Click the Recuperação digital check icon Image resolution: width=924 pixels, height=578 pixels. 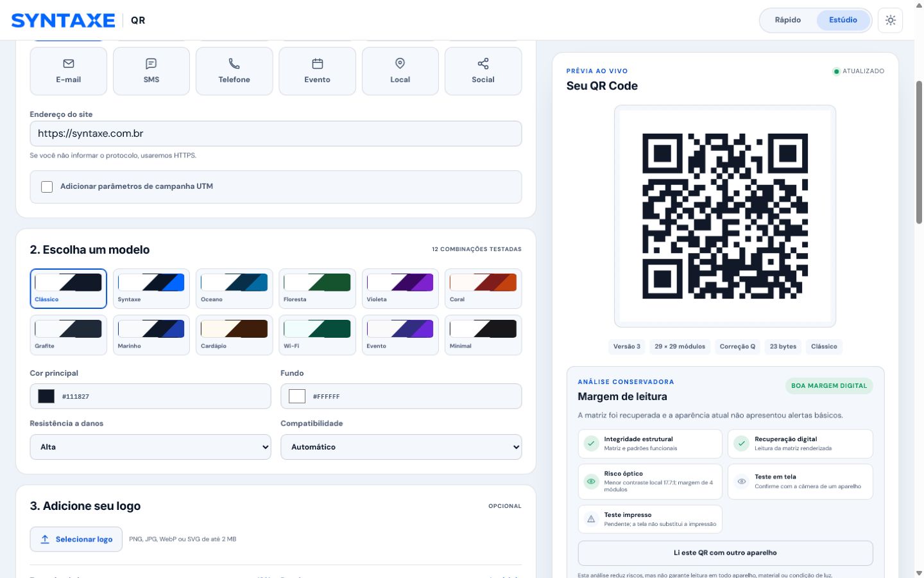coord(742,443)
